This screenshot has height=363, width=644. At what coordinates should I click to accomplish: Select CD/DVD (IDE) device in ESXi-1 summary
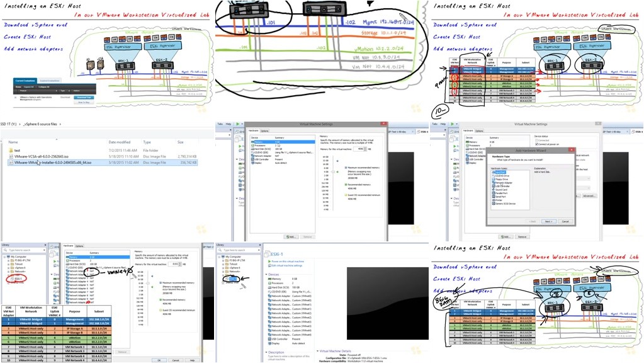coord(290,291)
